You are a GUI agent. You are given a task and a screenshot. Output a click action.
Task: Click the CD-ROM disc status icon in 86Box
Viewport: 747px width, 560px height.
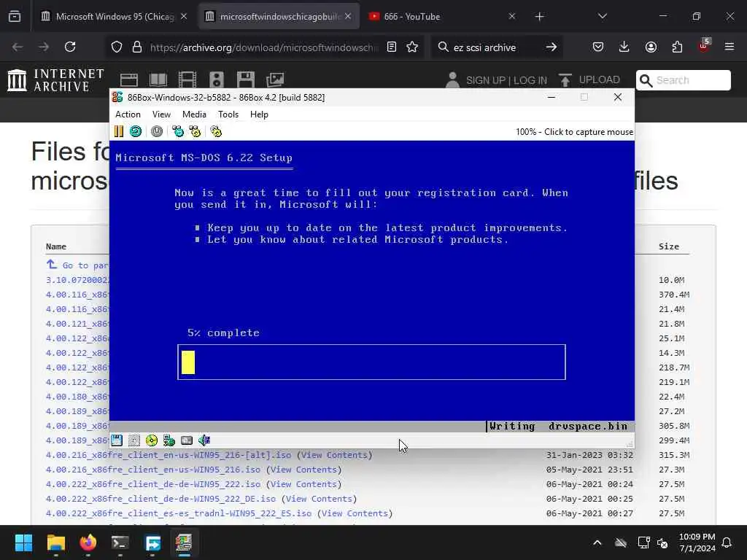coord(152,440)
